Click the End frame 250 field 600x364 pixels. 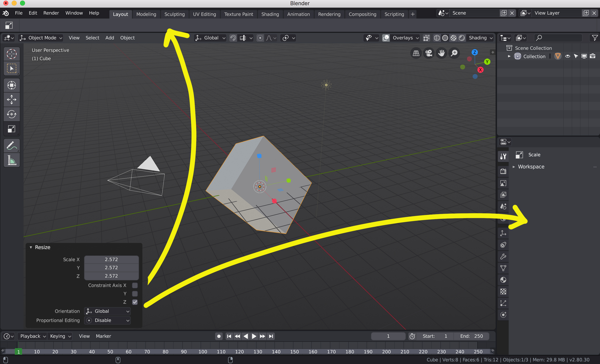(x=471, y=336)
